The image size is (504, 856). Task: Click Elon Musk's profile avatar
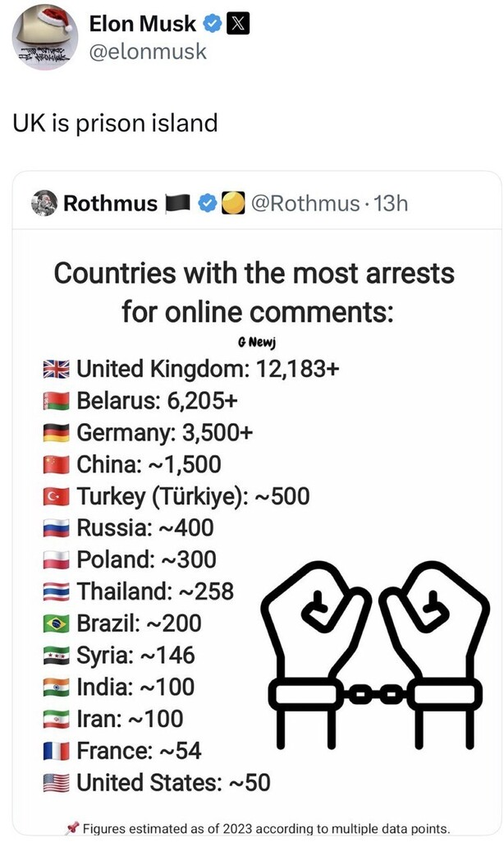(x=44, y=38)
